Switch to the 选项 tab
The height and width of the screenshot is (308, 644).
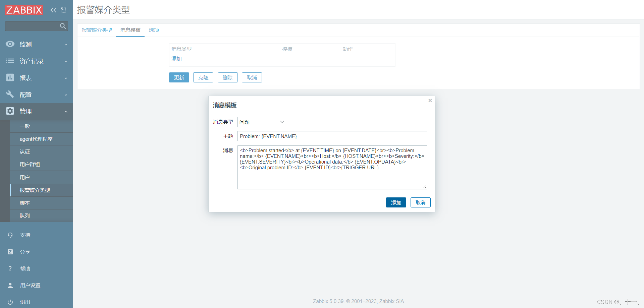point(154,30)
